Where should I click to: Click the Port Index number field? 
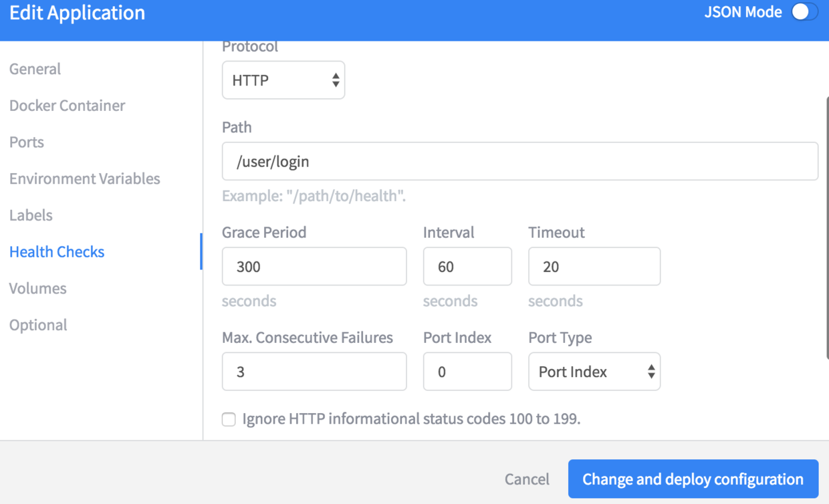pyautogui.click(x=467, y=372)
